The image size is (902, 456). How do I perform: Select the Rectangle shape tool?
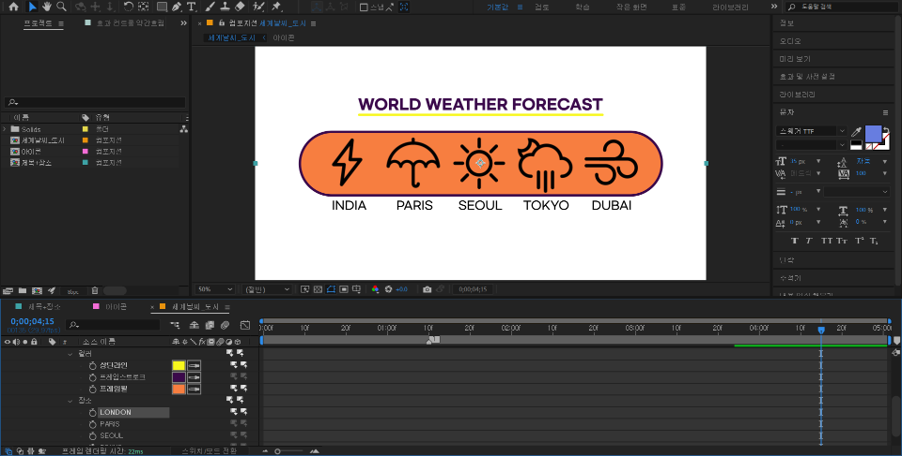point(162,7)
